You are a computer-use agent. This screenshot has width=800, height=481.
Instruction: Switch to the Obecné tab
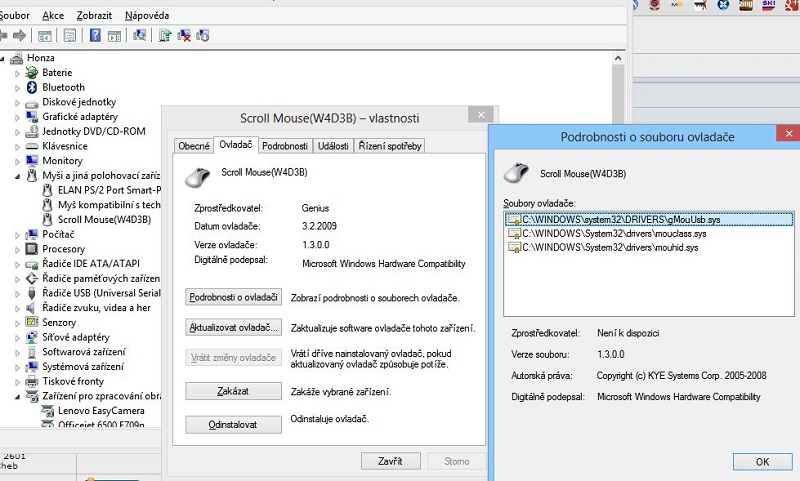[194, 146]
